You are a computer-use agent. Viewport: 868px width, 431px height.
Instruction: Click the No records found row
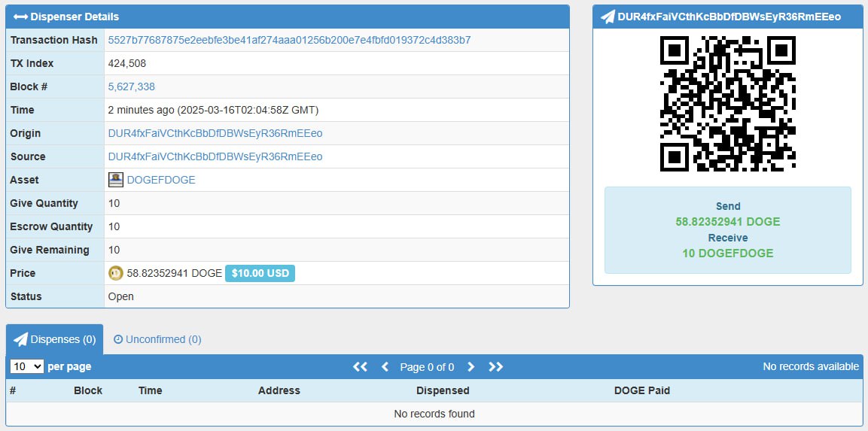click(x=434, y=414)
